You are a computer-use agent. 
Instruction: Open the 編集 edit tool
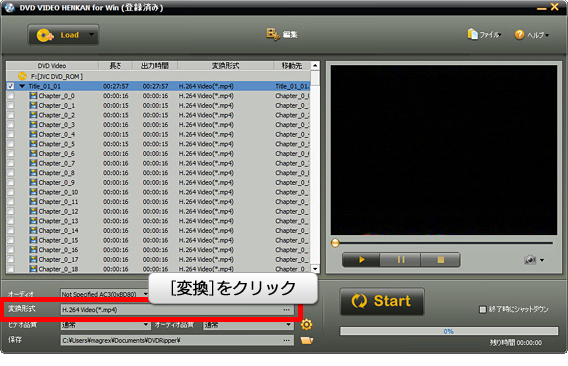coord(282,34)
